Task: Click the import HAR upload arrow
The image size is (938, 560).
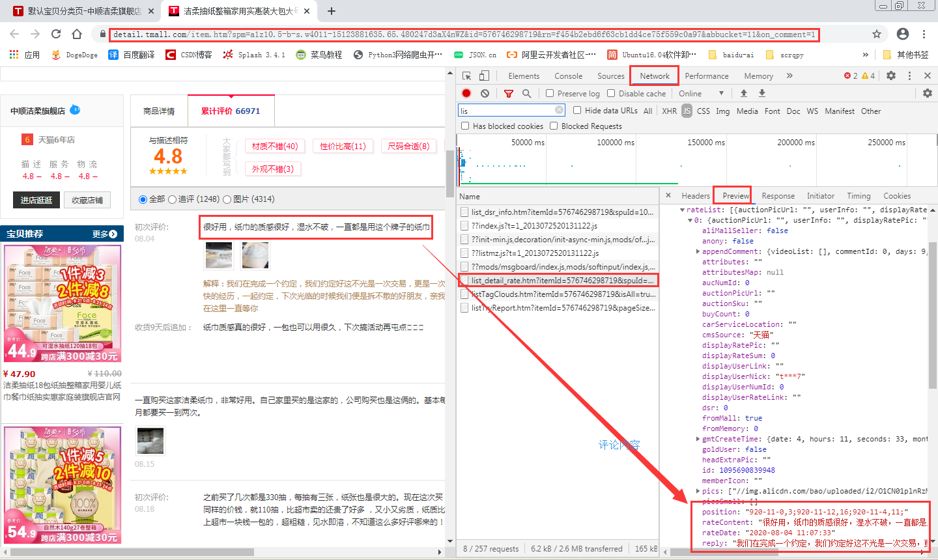Action: (743, 93)
